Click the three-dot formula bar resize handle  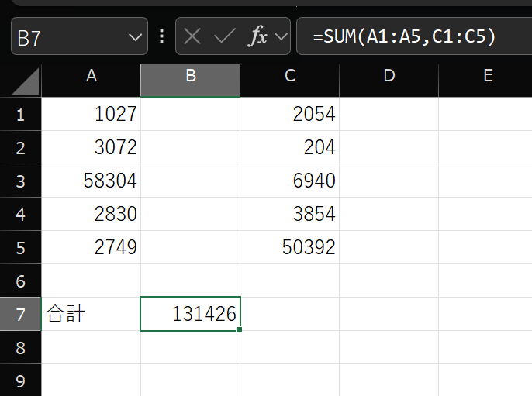point(161,36)
